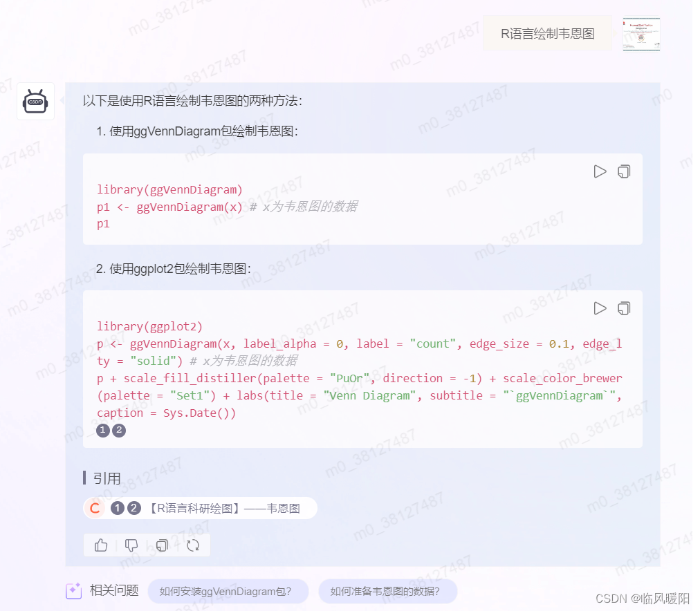The height and width of the screenshot is (611, 700).
Task: Open the user's attached image thumbnail
Action: click(x=641, y=34)
